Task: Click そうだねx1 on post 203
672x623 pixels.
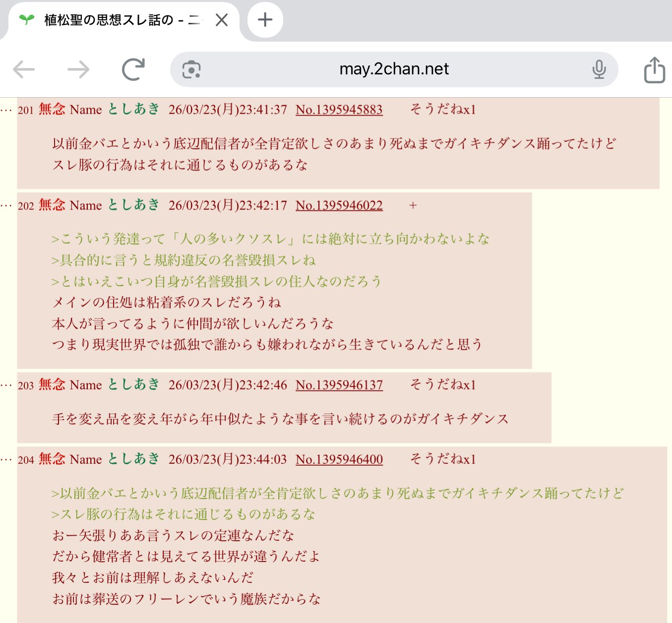Action: [x=443, y=385]
